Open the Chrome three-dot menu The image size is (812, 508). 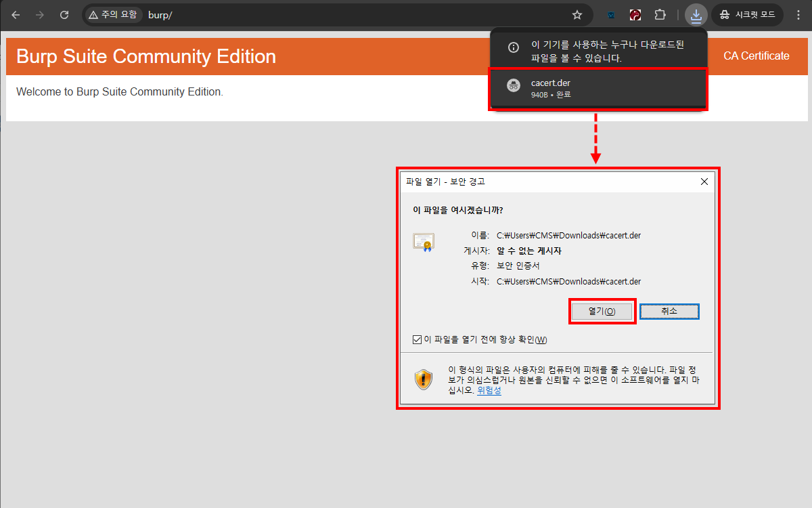point(798,15)
